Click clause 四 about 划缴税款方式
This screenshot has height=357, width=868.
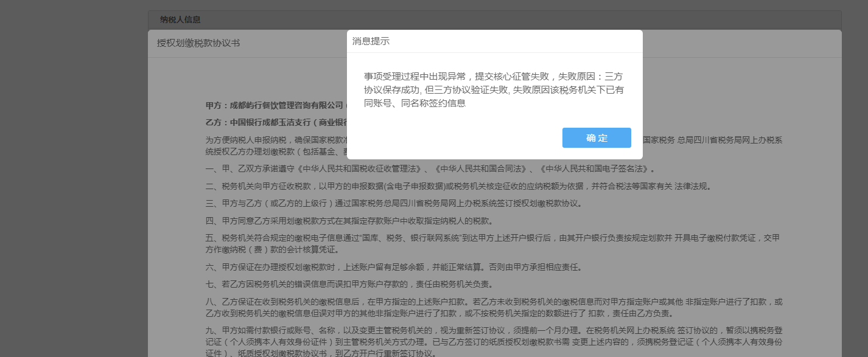tap(349, 220)
